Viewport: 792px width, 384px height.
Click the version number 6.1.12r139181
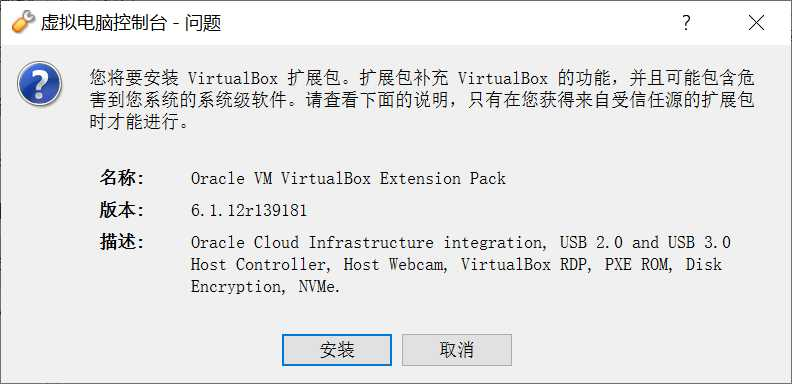point(249,210)
